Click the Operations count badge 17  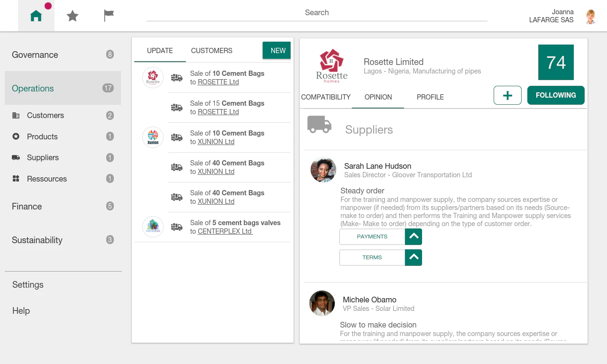(108, 88)
